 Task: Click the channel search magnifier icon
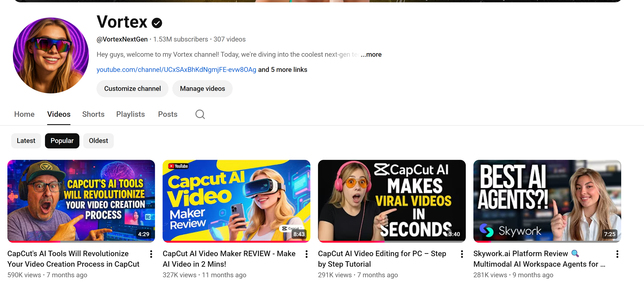(x=200, y=114)
